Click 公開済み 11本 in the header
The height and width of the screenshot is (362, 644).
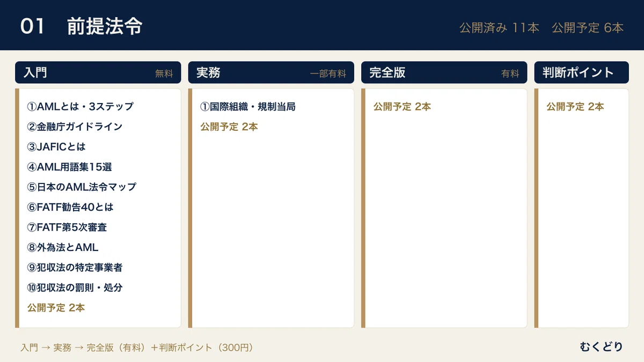(x=499, y=28)
